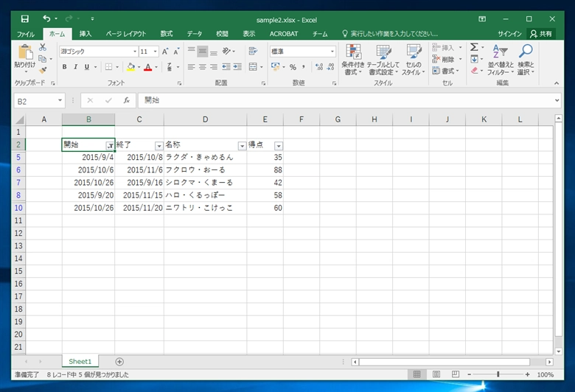The height and width of the screenshot is (392, 575).
Task: Cut selection with scissors icon
Action: click(x=43, y=47)
